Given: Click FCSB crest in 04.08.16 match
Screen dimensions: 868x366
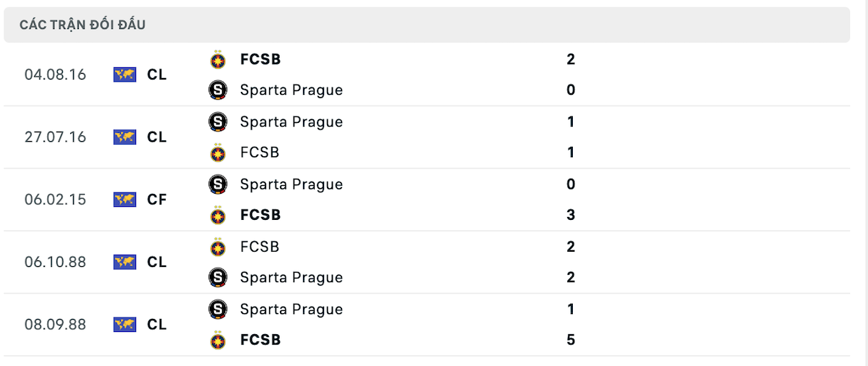Looking at the screenshot, I should 217,59.
